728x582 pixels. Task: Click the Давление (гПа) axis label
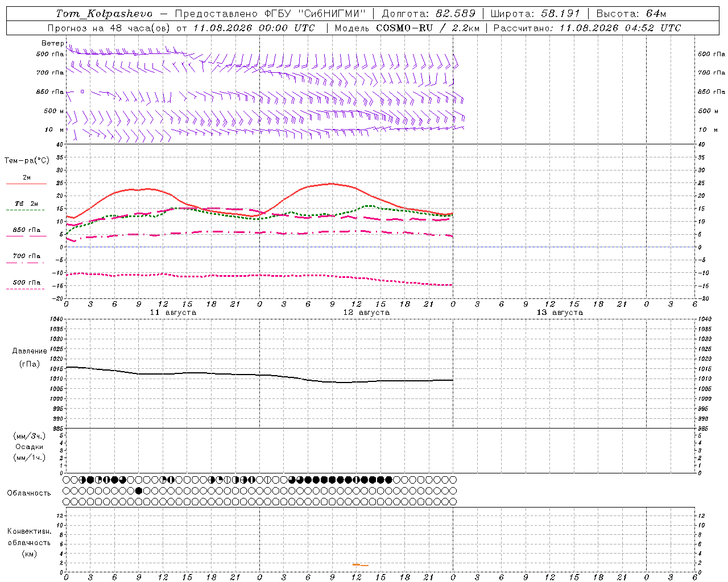tap(30, 357)
